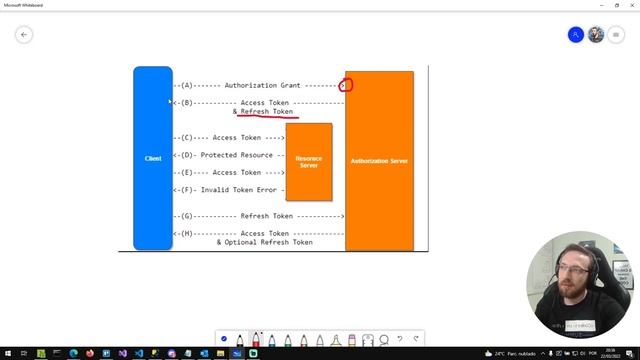Redo the last stroke
The height and width of the screenshot is (360, 640).
[x=416, y=339]
